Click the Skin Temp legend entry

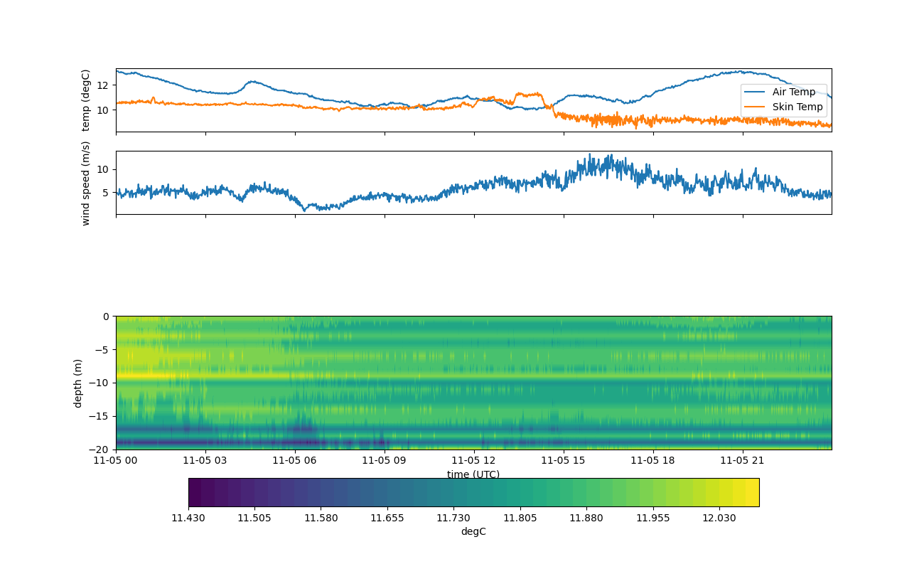click(x=797, y=107)
